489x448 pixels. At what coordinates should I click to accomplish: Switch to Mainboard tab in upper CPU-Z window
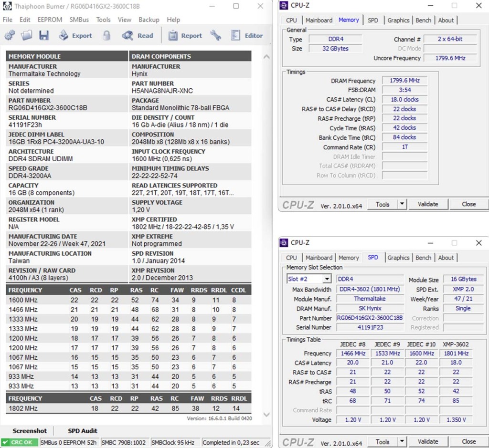(319, 20)
